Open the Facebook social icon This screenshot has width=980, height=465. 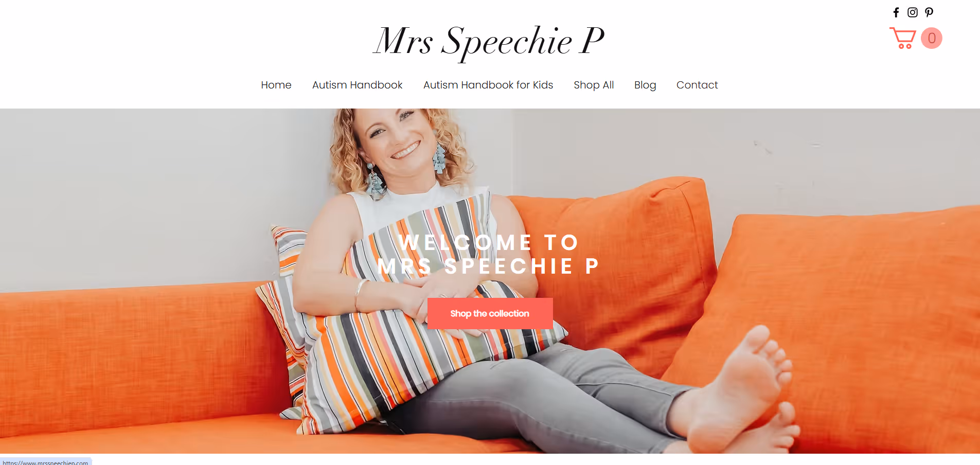coord(896,12)
